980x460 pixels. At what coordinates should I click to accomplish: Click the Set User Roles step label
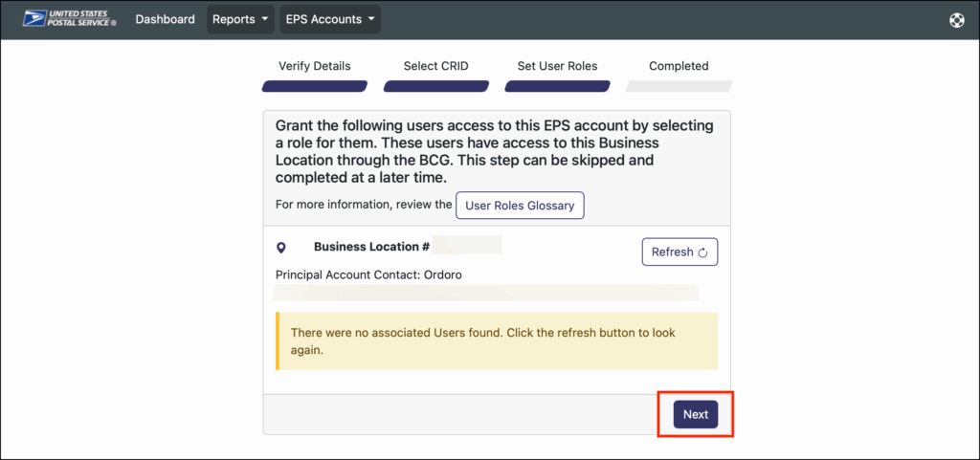tap(557, 66)
